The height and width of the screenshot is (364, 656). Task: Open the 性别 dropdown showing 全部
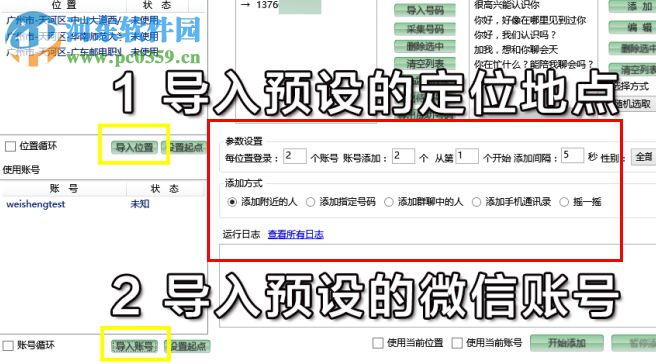tap(643, 157)
